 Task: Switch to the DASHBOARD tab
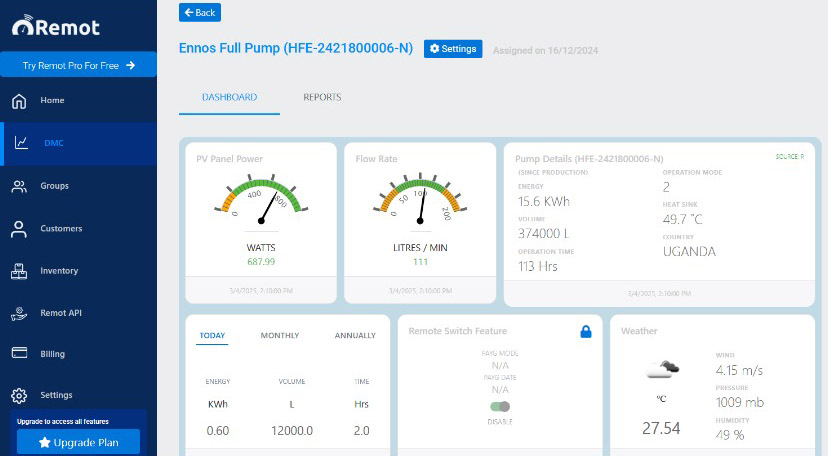[229, 97]
